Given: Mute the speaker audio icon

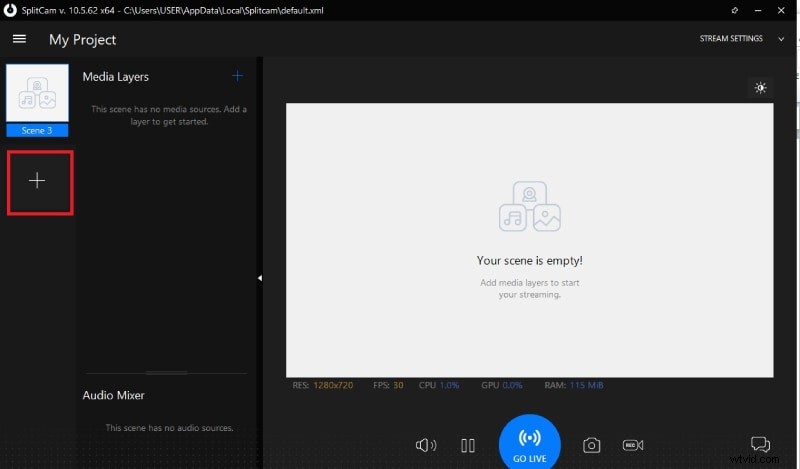Looking at the screenshot, I should tap(426, 445).
